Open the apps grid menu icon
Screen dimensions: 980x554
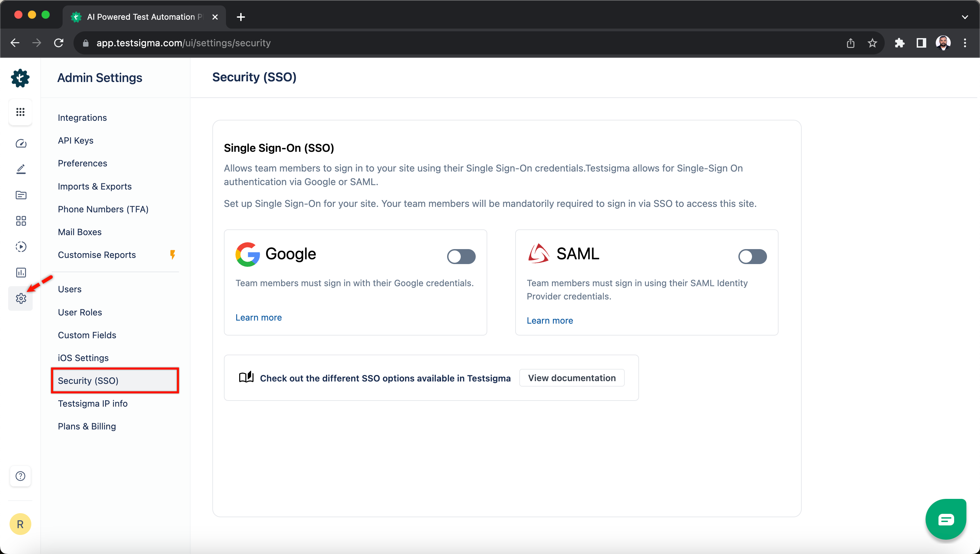[20, 112]
